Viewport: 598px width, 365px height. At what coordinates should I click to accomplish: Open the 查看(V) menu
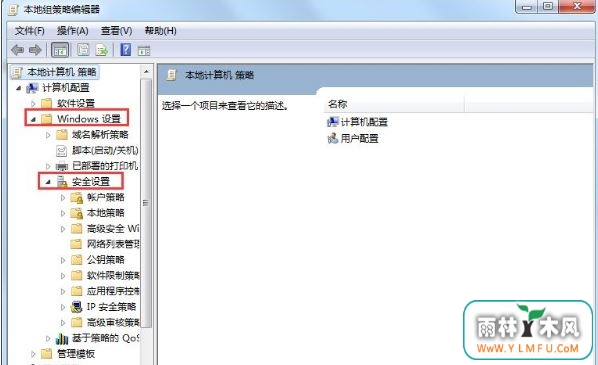[x=116, y=31]
